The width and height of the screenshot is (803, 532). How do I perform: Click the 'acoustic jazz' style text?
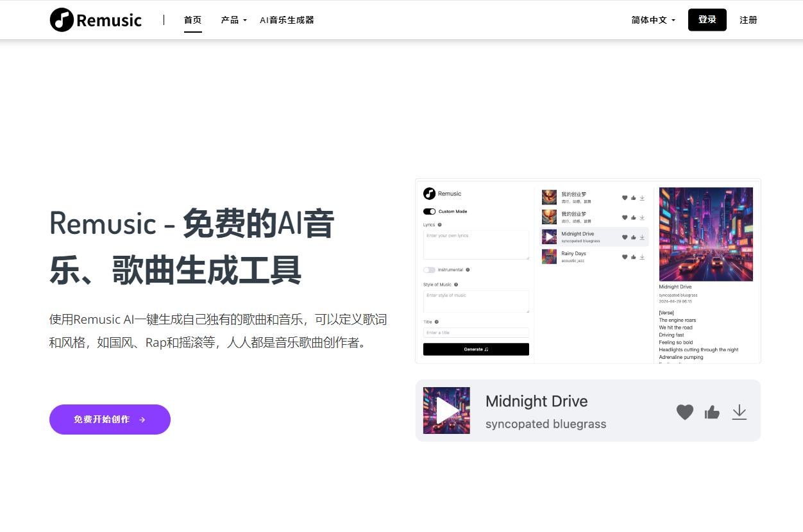pos(573,261)
